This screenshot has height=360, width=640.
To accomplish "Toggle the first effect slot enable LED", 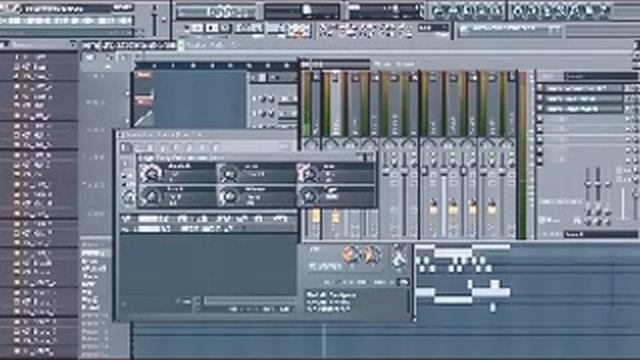I will (x=540, y=88).
